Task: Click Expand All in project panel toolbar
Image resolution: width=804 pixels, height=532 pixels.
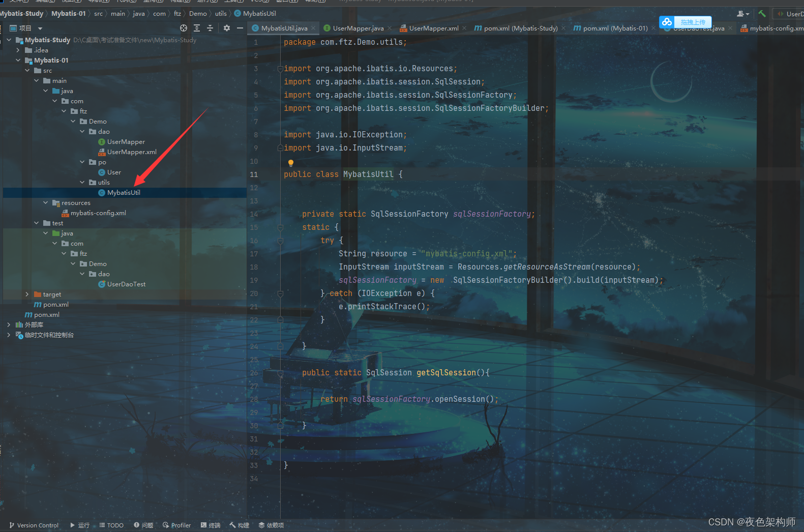Action: [197, 28]
